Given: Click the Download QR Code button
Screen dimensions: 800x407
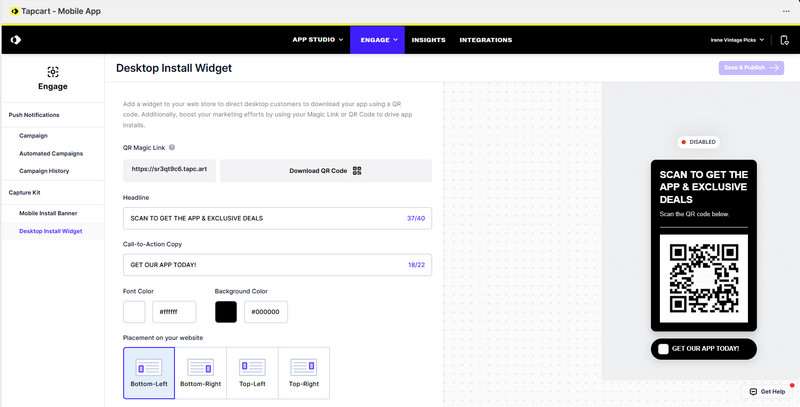Looking at the screenshot, I should pyautogui.click(x=326, y=171).
